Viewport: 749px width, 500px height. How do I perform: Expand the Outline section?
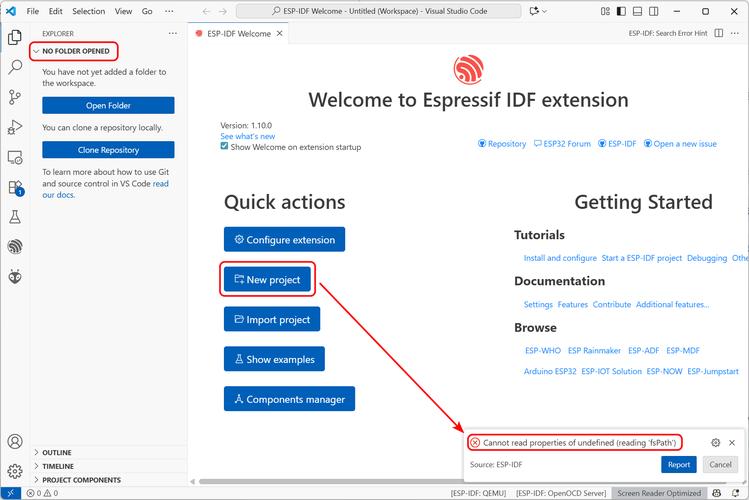[x=56, y=452]
